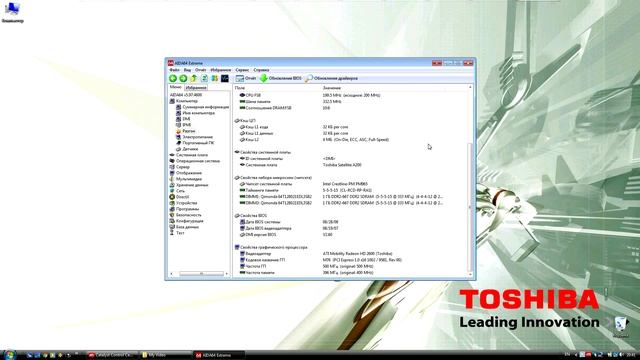This screenshot has height=360, width=640.
Task: Select Тест tree node
Action: (177, 233)
